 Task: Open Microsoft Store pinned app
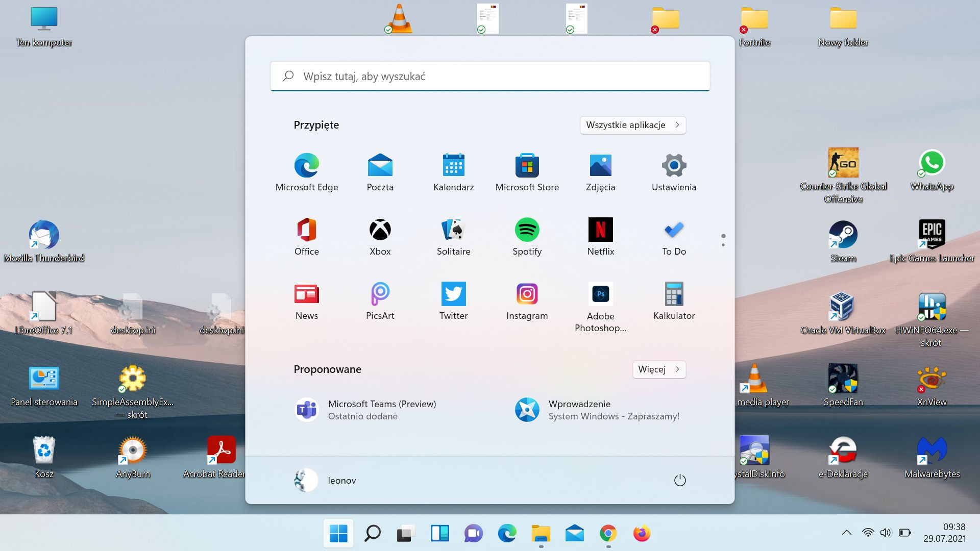pos(527,172)
